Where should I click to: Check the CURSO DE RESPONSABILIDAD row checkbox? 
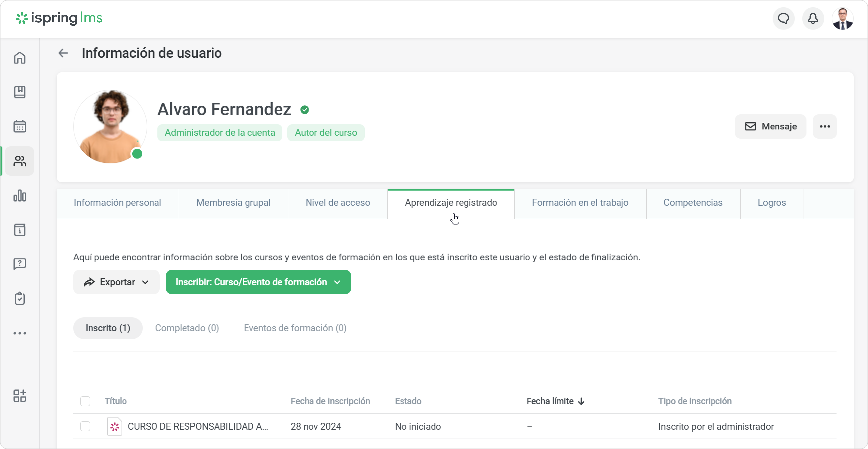[85, 426]
